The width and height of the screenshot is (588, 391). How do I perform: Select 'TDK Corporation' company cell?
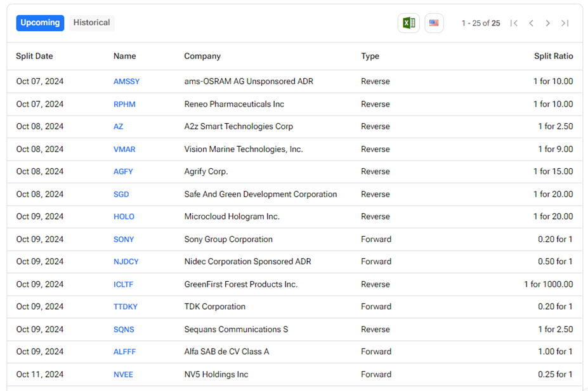215,307
